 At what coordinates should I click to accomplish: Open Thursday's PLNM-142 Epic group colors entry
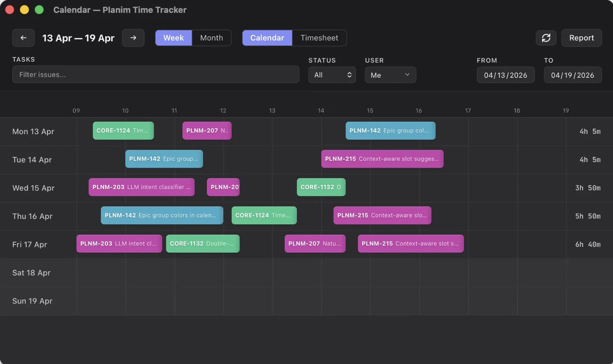pos(162,215)
